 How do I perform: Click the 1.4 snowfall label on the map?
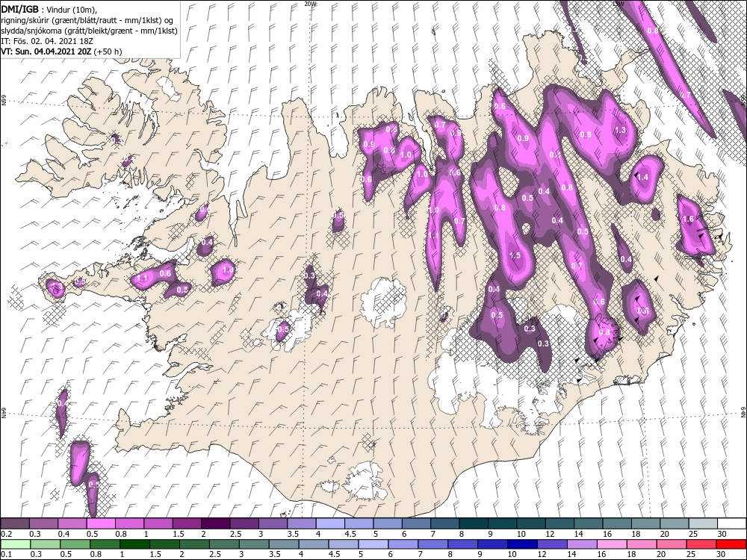pyautogui.click(x=642, y=177)
